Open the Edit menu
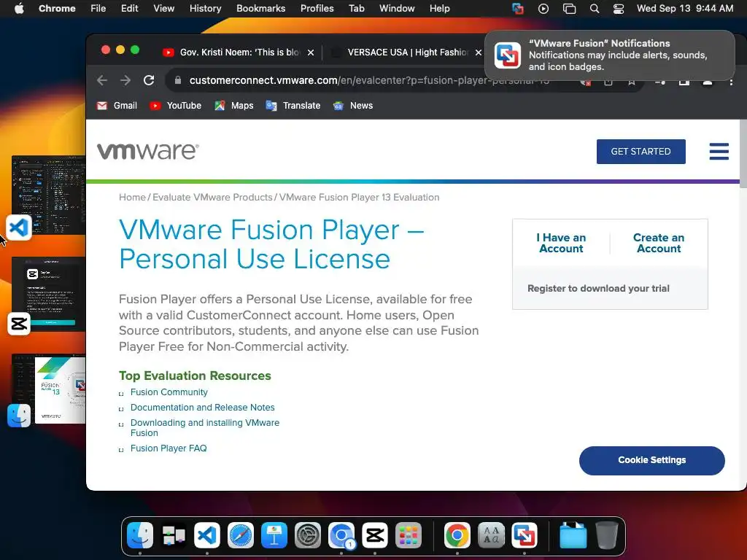 pos(129,9)
